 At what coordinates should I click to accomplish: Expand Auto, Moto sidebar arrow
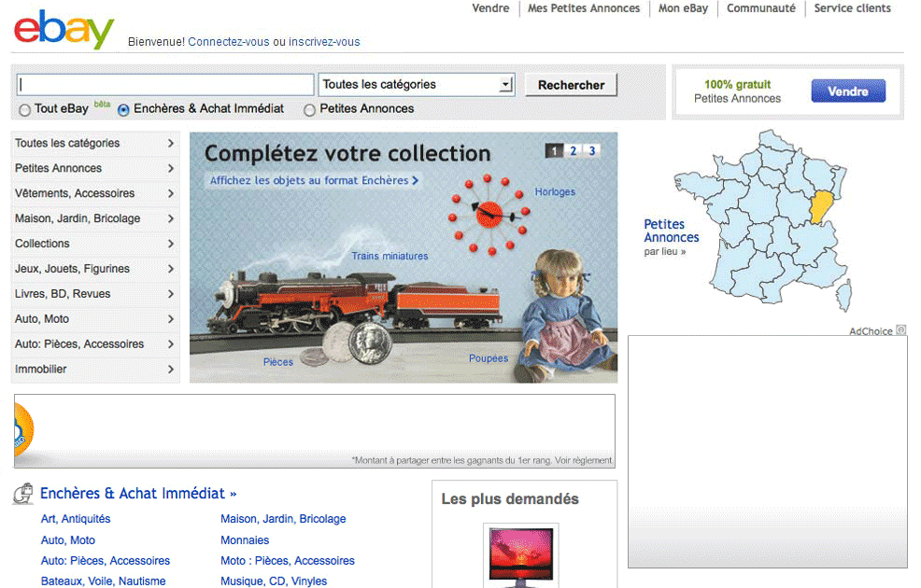click(171, 319)
